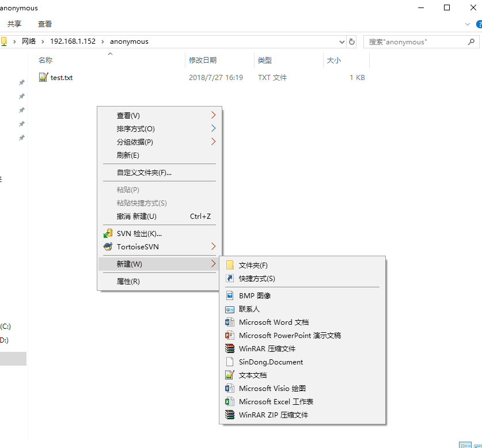Click the network folder icon in address bar
The height and width of the screenshot is (448, 482).
tap(3, 41)
